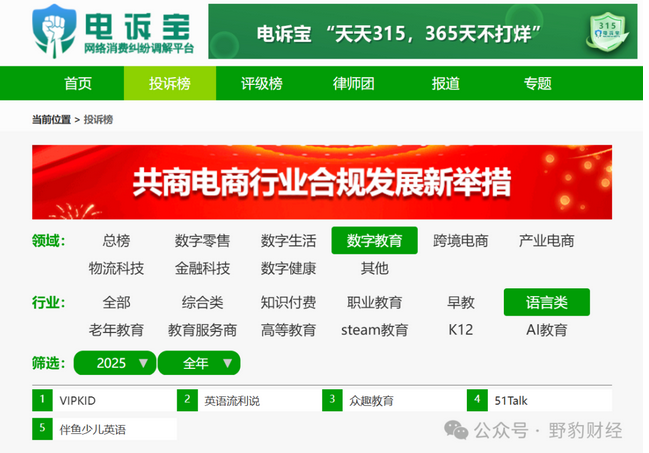649x453 pixels.
Task: Open the red 共商电商行业合规发展新举措 banner
Action: coord(322,182)
